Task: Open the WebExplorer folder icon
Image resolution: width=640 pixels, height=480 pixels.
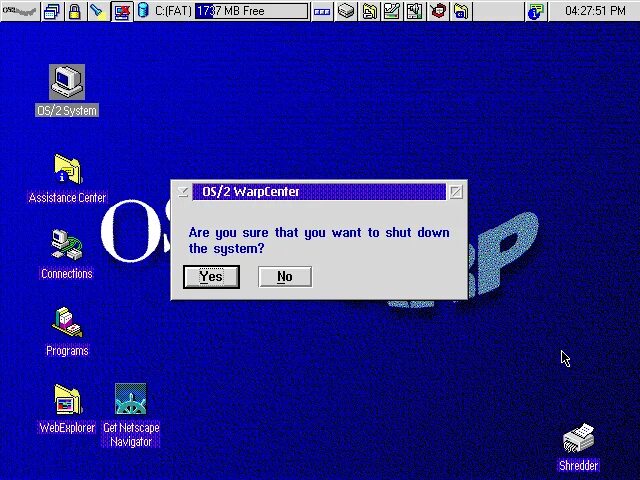Action: (67, 399)
